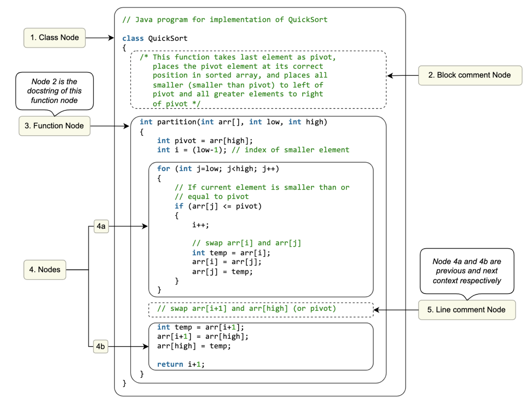Click the 'return i+1;' statement

tap(181, 364)
